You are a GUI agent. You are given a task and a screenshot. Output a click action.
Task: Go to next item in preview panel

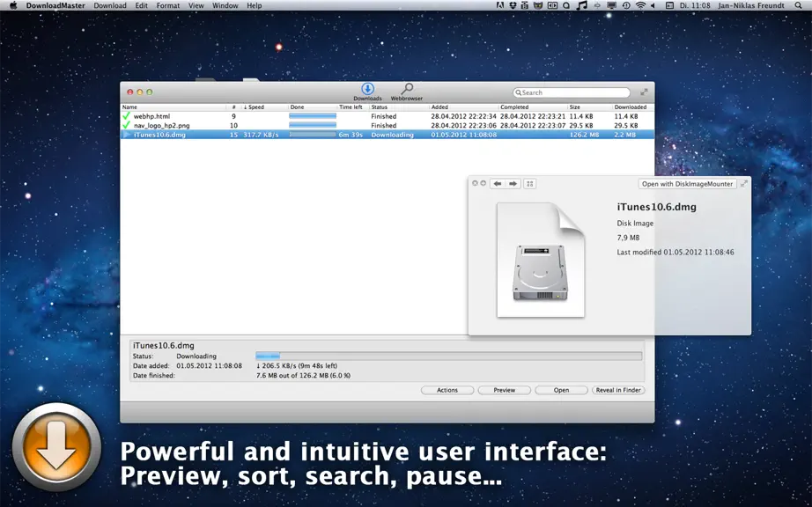pos(513,184)
